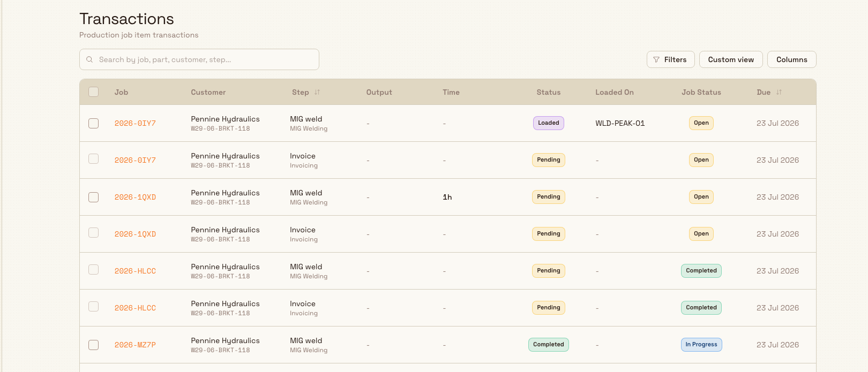
Task: Sort by Step column arrows icon
Action: [x=317, y=92]
